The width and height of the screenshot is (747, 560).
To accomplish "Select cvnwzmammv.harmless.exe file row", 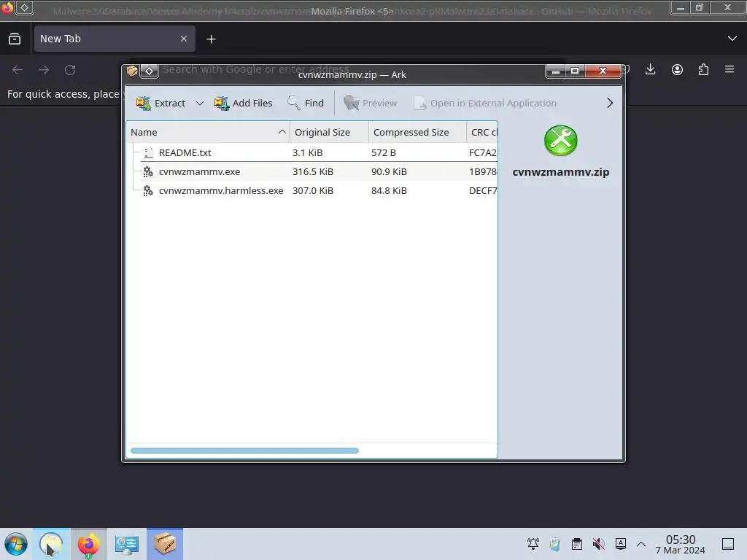I will pos(312,190).
